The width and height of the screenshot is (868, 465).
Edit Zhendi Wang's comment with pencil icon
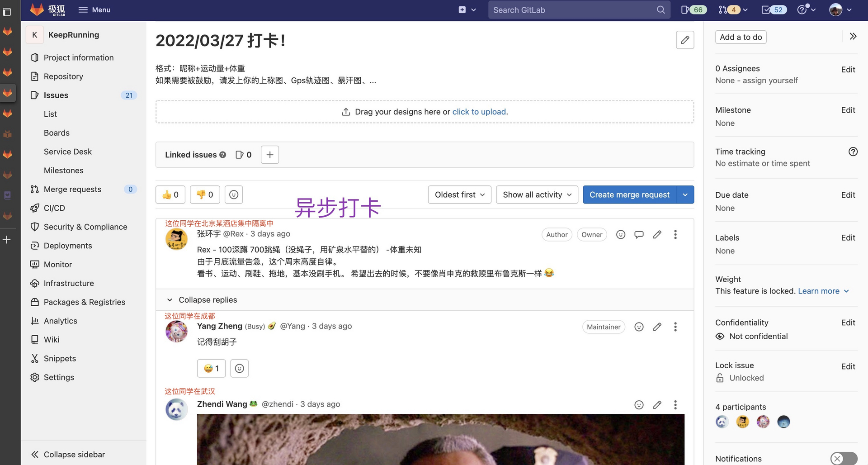tap(657, 405)
